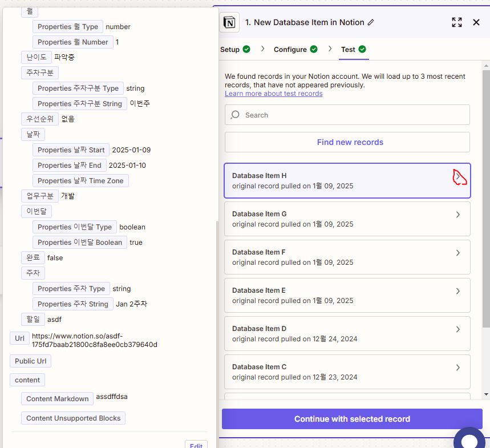Click the Notion app icon
Viewport: 490px width, 448px height.
click(229, 22)
